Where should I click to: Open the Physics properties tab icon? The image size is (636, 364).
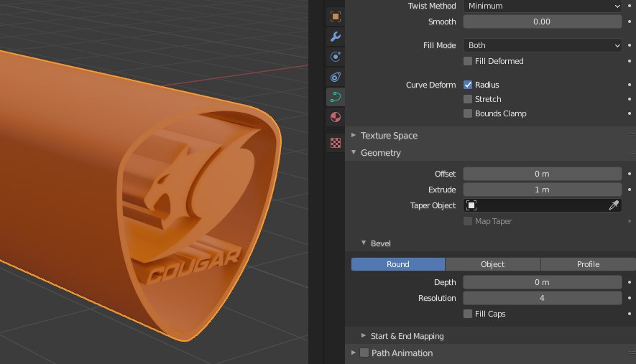click(336, 57)
